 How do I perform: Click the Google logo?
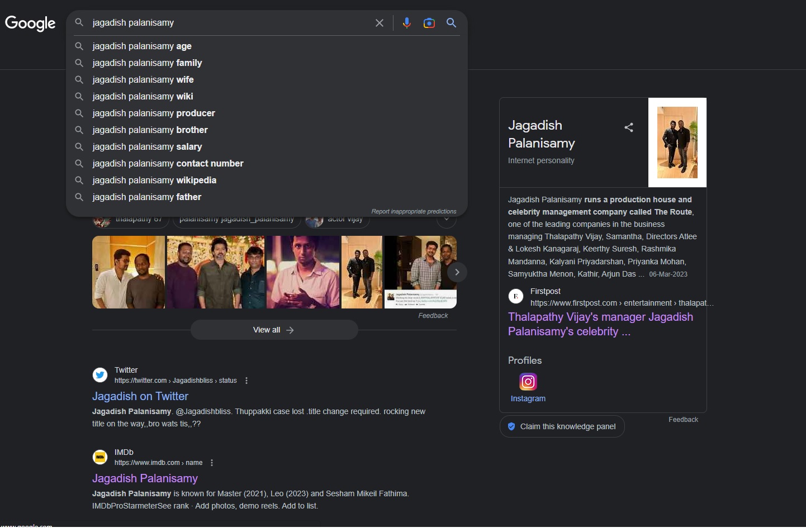[30, 23]
